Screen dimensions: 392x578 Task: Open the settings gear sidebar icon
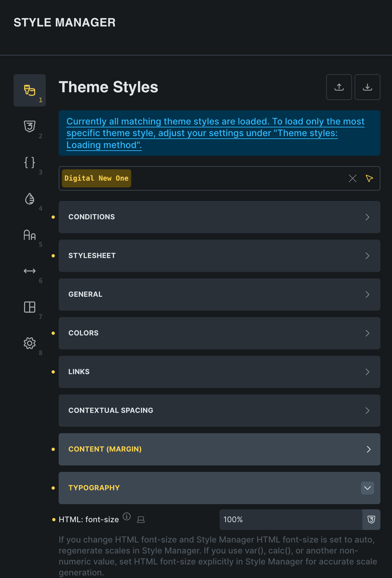(x=30, y=343)
